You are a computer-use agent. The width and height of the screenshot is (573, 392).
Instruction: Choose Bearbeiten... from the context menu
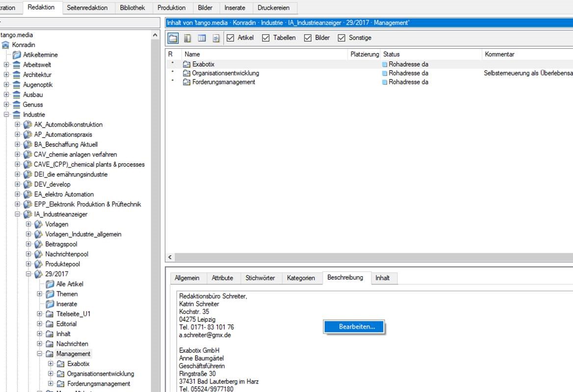coord(357,327)
